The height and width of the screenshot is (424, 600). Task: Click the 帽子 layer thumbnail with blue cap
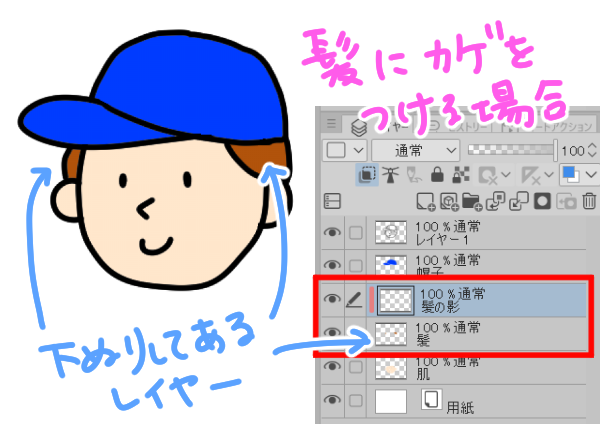pos(391,265)
